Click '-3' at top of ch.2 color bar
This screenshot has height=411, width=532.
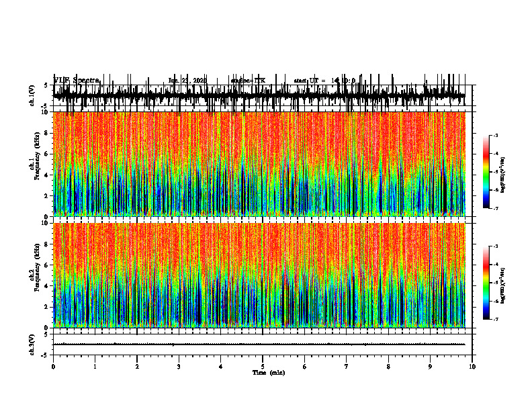[496, 246]
